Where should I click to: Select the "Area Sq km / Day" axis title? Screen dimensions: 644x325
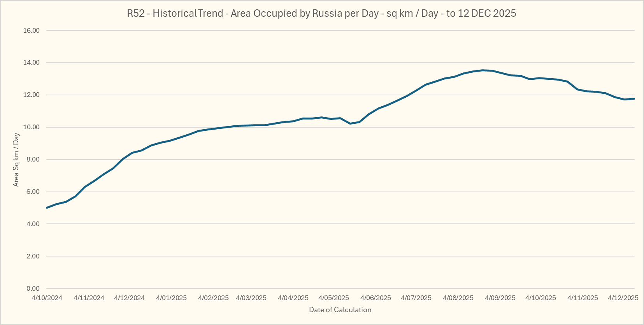pyautogui.click(x=16, y=160)
